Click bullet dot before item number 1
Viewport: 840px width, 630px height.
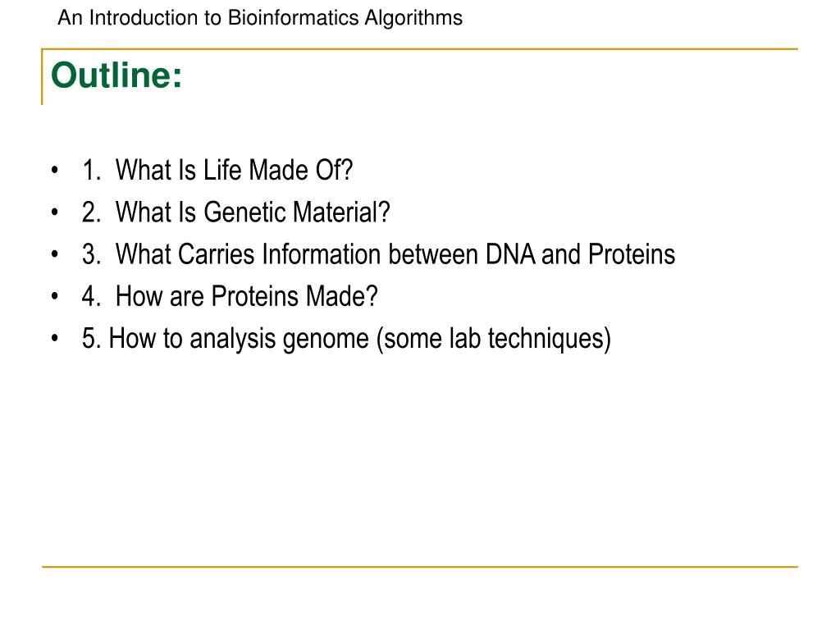55,171
